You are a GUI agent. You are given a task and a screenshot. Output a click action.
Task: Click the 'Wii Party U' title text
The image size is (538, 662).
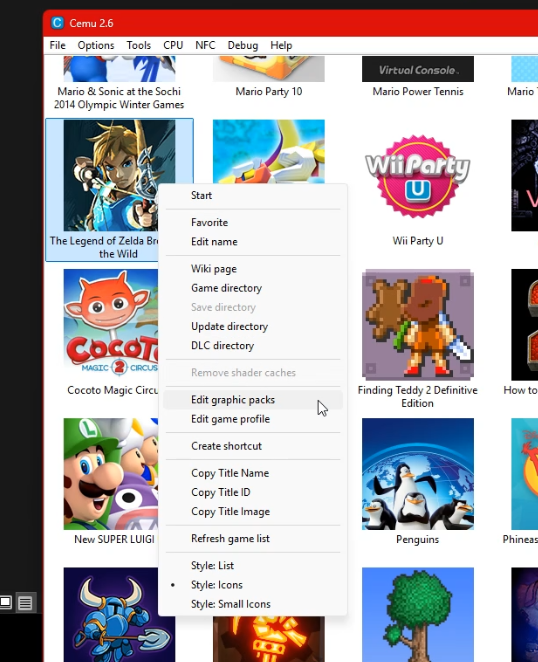(418, 241)
